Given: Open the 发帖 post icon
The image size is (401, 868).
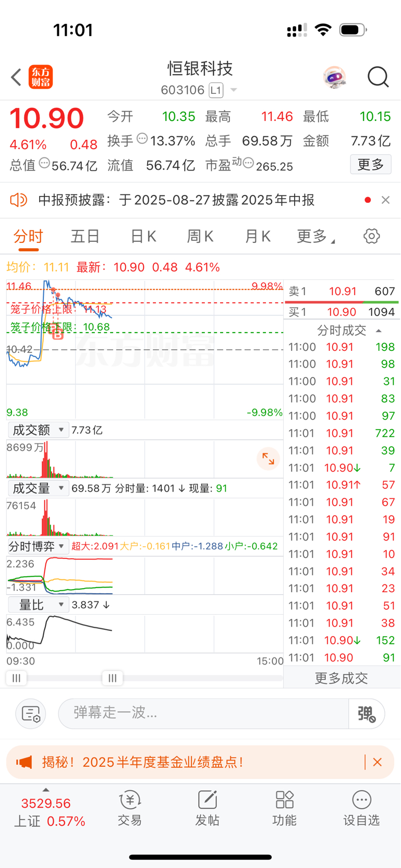Looking at the screenshot, I should click(x=207, y=809).
